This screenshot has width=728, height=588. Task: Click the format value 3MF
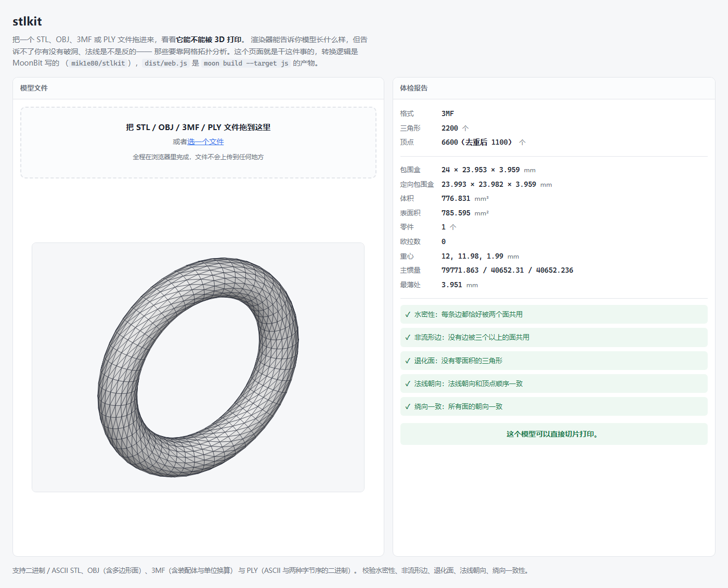pos(448,113)
